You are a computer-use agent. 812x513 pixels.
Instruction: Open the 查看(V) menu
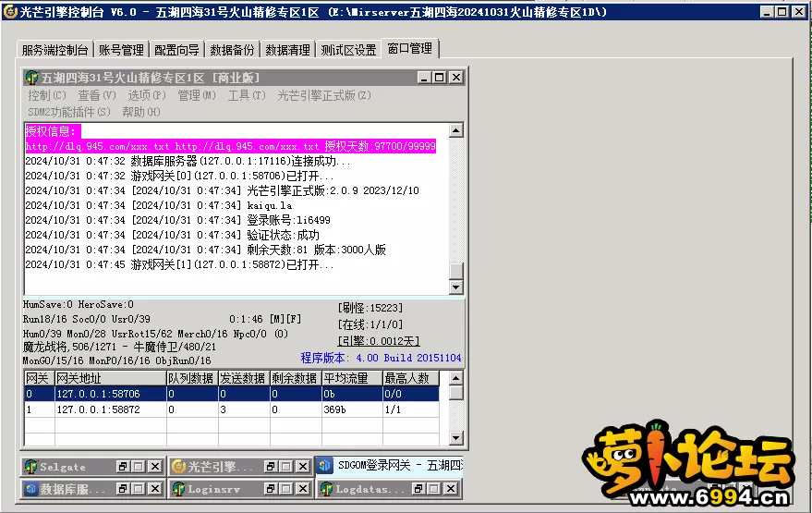point(97,95)
